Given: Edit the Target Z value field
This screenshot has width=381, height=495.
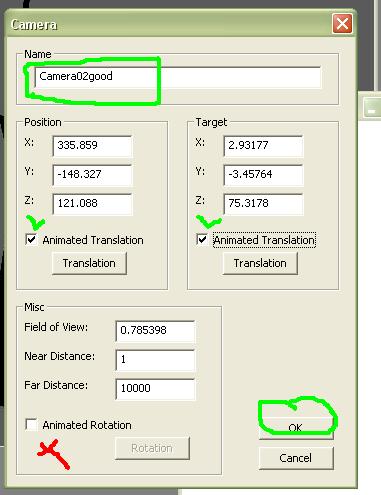Looking at the screenshot, I should (x=263, y=204).
